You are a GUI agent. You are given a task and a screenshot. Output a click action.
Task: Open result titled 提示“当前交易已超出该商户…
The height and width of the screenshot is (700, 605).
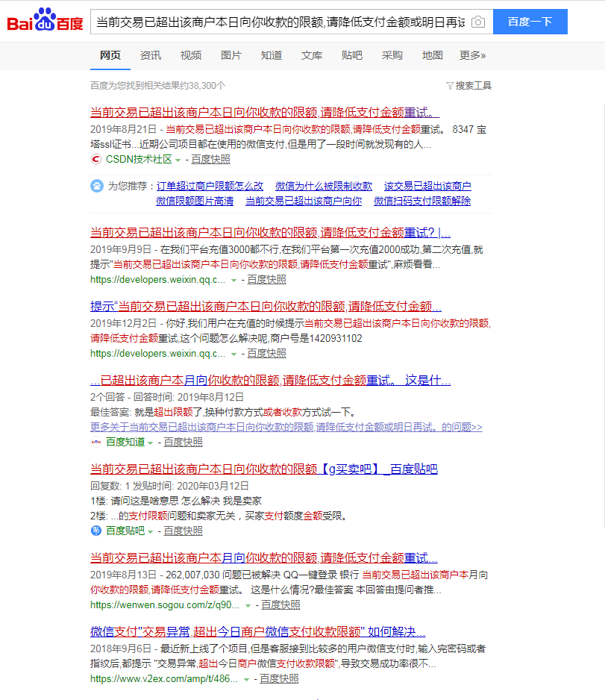[266, 307]
